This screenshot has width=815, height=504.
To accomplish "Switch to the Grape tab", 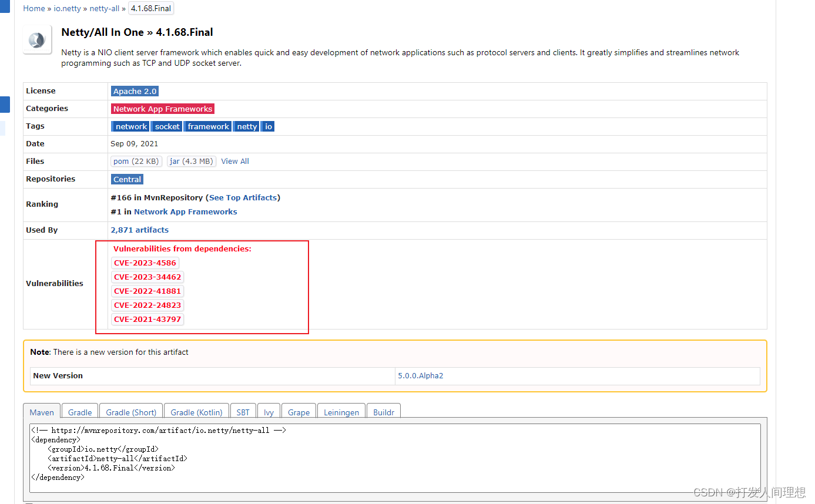I will (x=299, y=412).
